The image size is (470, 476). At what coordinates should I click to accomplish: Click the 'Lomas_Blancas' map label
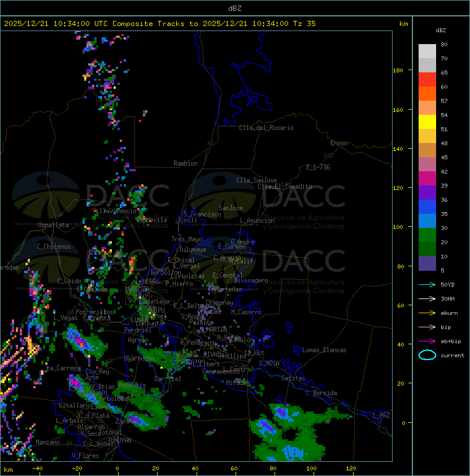tap(324, 350)
